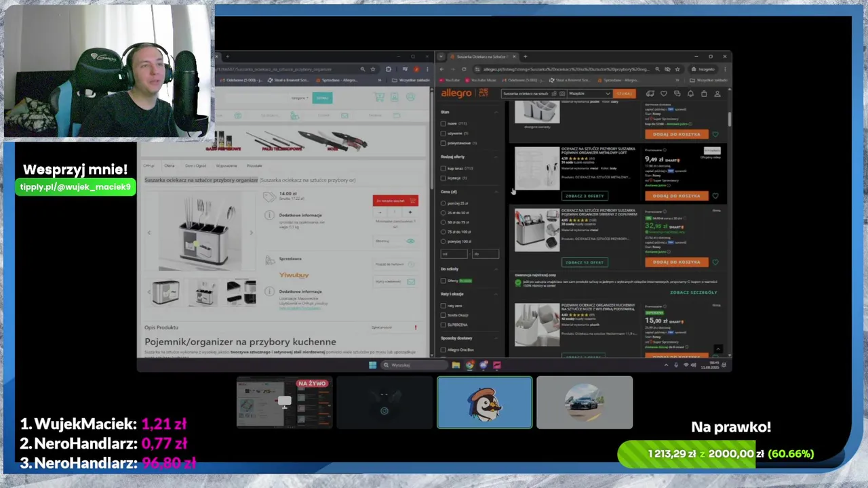Show next product image arrow in left window
This screenshot has height=488, width=868.
coord(251,232)
